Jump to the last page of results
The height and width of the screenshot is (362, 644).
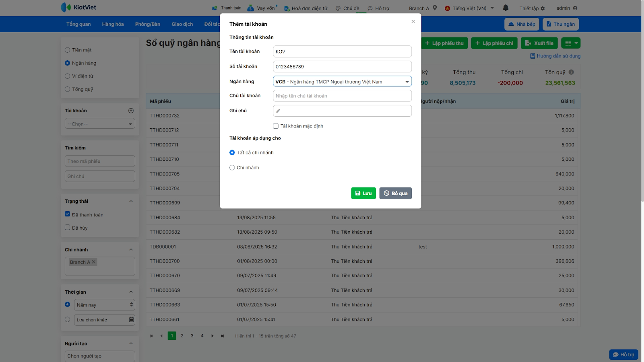coord(223,336)
